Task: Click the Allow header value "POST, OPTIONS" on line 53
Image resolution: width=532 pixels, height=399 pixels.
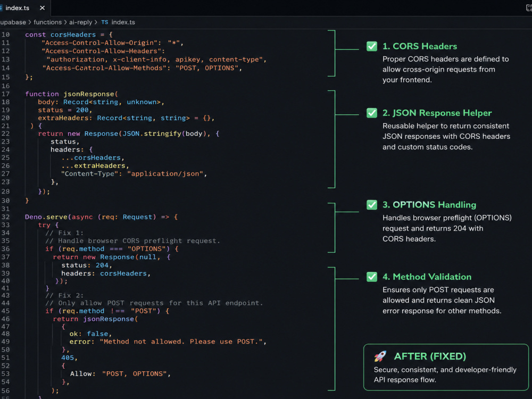Action: click(135, 374)
